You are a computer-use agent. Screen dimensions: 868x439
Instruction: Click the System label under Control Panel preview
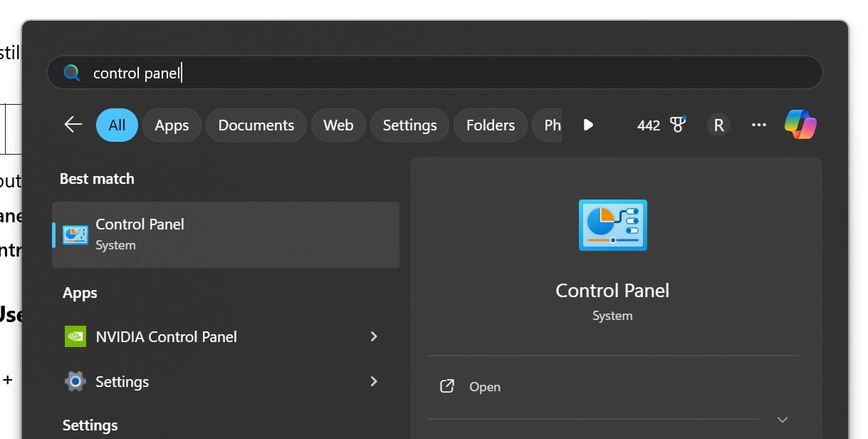point(612,316)
